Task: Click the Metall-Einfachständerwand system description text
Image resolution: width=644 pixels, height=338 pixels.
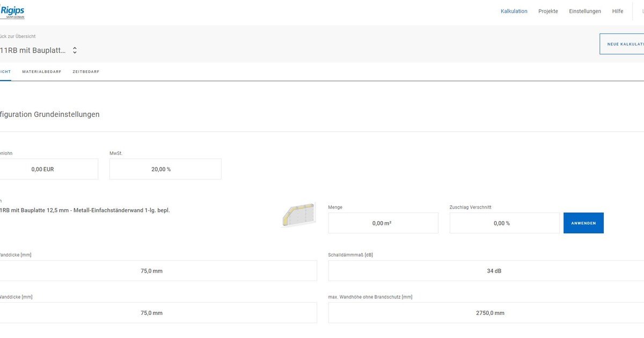Action: 84,210
